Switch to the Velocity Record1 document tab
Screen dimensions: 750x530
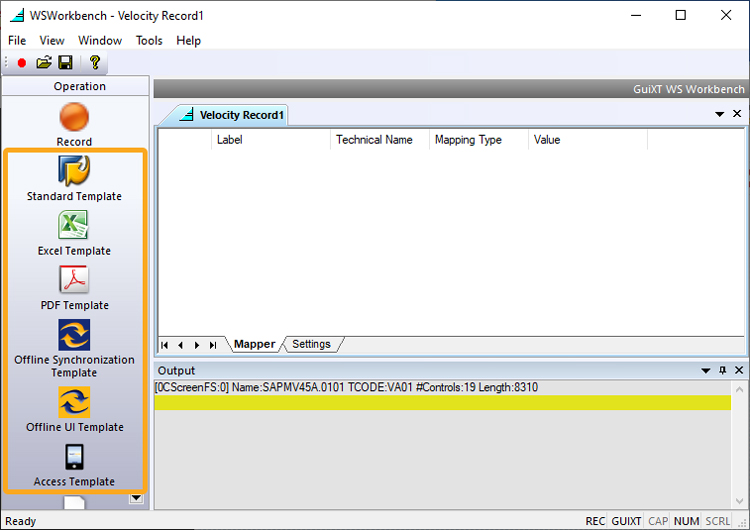[233, 115]
